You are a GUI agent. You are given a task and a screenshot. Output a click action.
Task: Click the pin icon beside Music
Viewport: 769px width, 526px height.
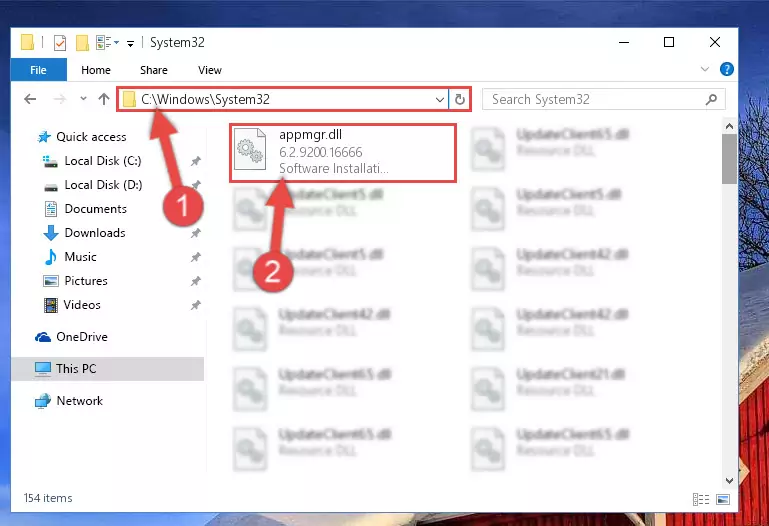coord(196,257)
